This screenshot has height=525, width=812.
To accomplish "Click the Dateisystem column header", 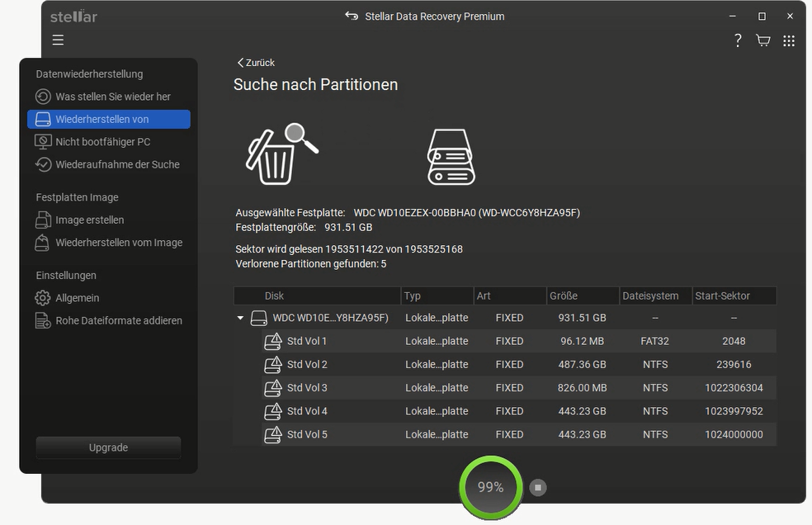I will click(x=655, y=296).
